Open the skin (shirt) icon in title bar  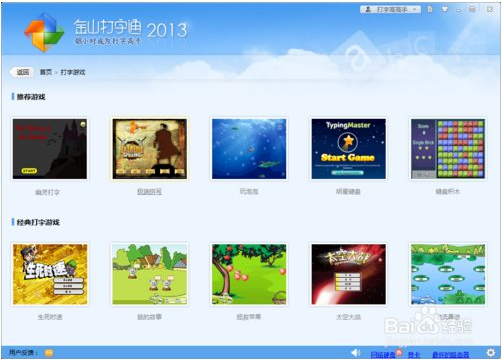pos(445,9)
